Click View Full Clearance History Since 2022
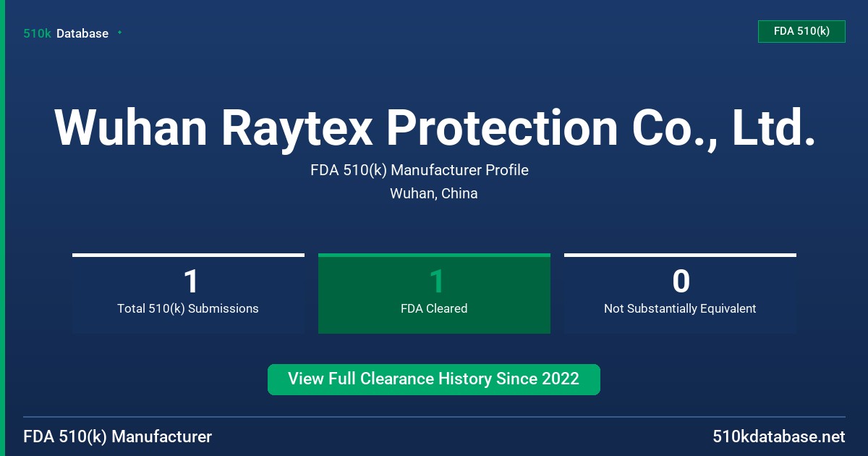Image resolution: width=868 pixels, height=456 pixels. point(434,379)
